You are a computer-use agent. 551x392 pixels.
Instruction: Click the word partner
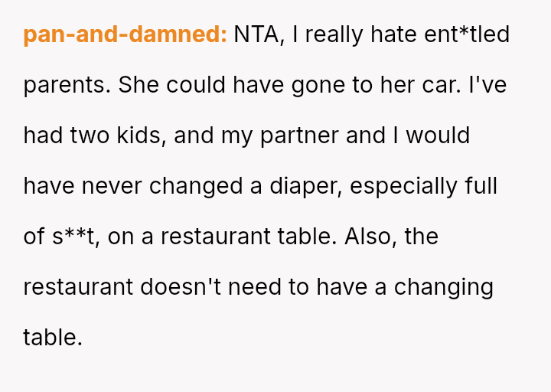click(300, 136)
